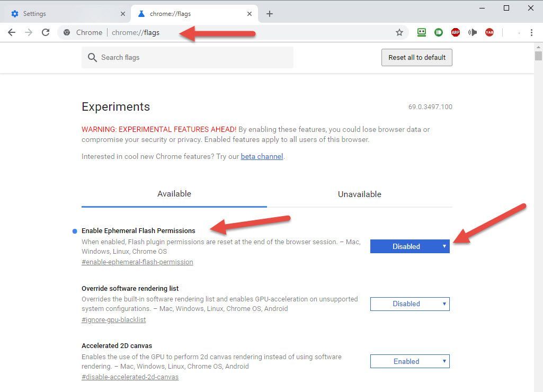Image resolution: width=543 pixels, height=392 pixels.
Task: Reload the chrome://flags page
Action: tap(46, 32)
